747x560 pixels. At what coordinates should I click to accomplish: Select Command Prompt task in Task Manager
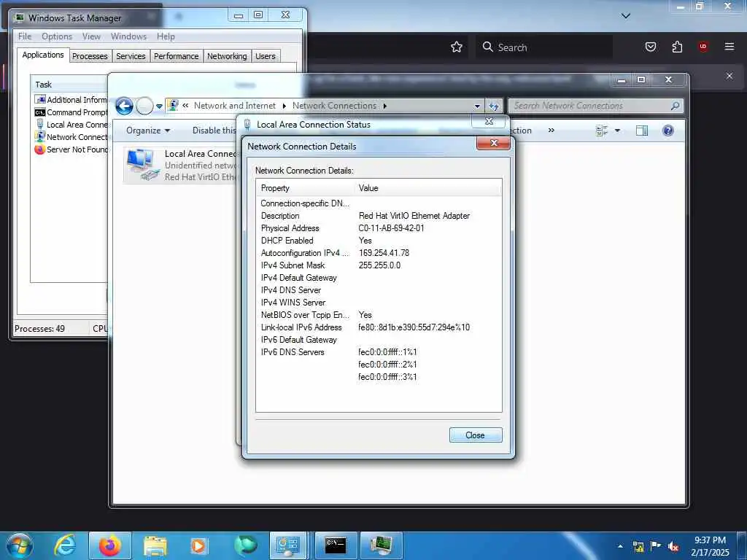click(x=71, y=112)
